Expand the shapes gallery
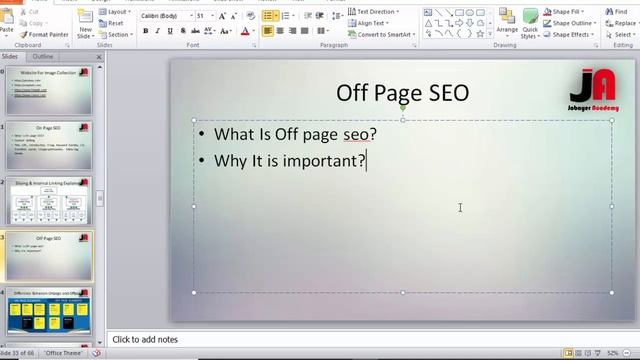This screenshot has height=360, width=640. click(490, 34)
